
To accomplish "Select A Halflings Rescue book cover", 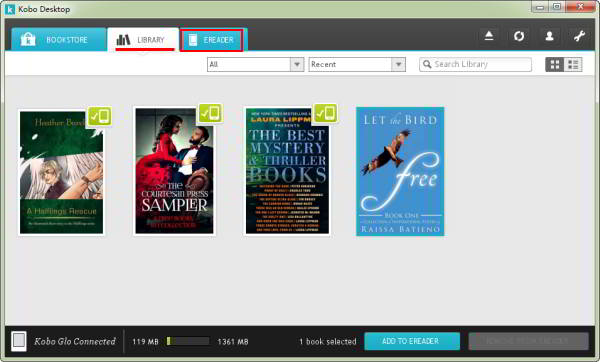I will pos(61,172).
